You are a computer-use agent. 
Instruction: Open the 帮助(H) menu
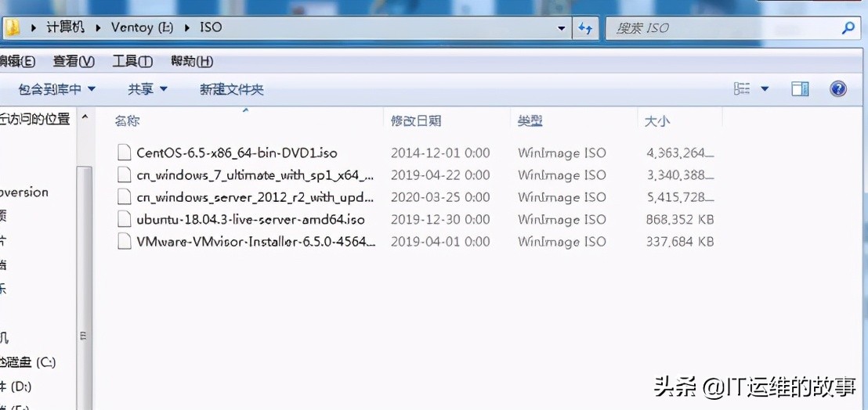(x=191, y=61)
